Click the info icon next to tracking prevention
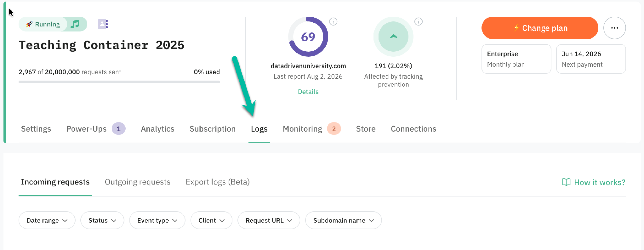This screenshot has width=644, height=250. [x=418, y=21]
